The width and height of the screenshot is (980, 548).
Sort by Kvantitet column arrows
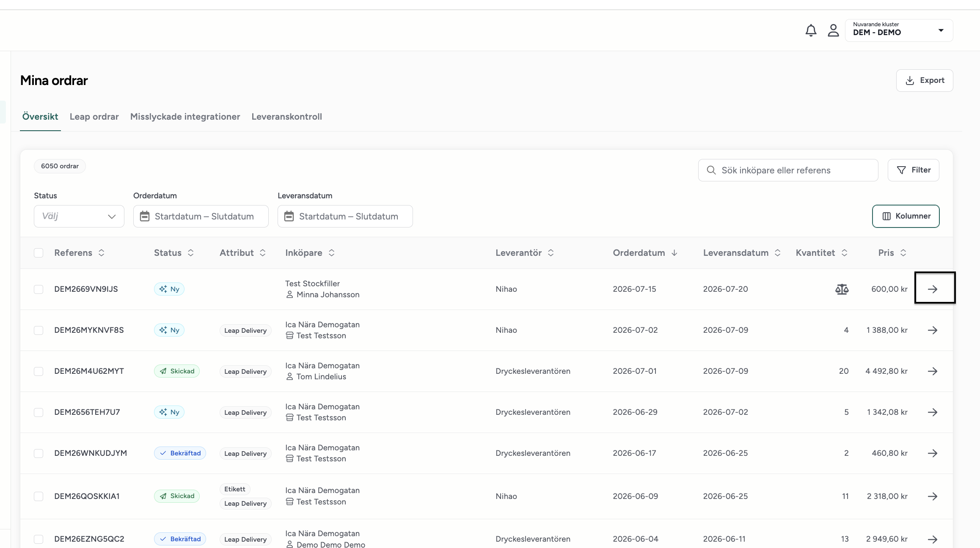tap(845, 253)
